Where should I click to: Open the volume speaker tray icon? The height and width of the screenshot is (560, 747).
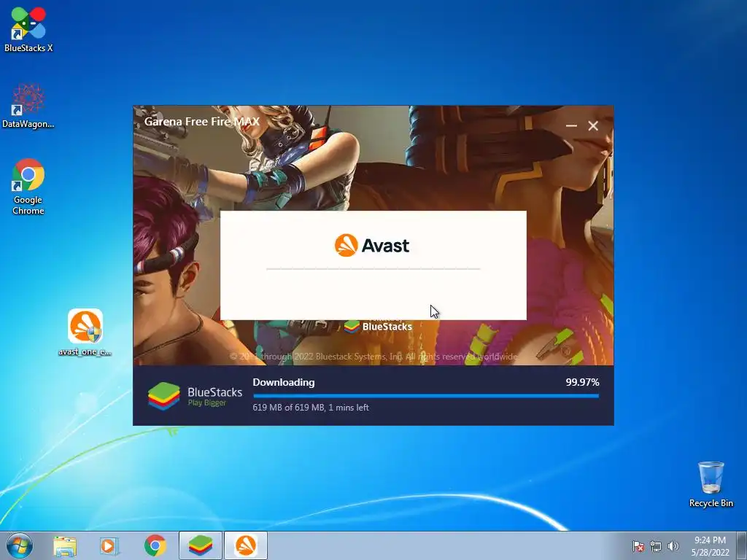click(x=673, y=546)
